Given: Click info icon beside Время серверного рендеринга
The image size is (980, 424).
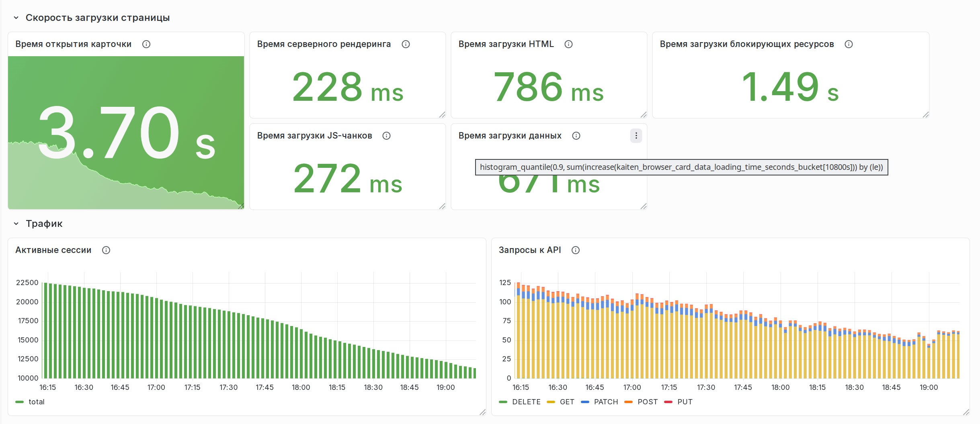Looking at the screenshot, I should (406, 44).
